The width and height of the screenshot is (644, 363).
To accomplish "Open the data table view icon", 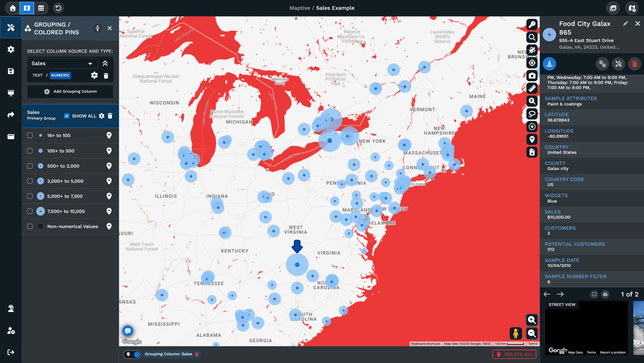I will [41, 8].
